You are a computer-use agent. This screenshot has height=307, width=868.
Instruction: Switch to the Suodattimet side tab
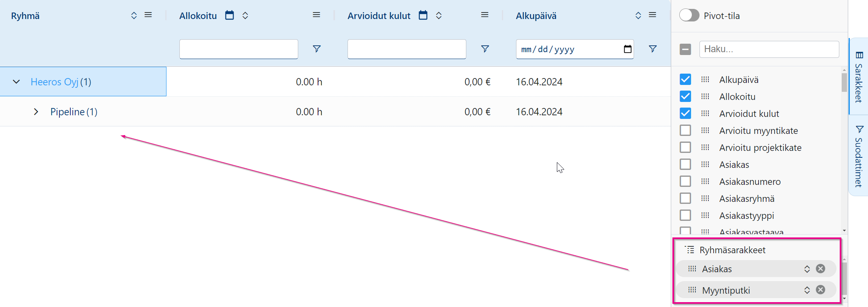(x=859, y=156)
